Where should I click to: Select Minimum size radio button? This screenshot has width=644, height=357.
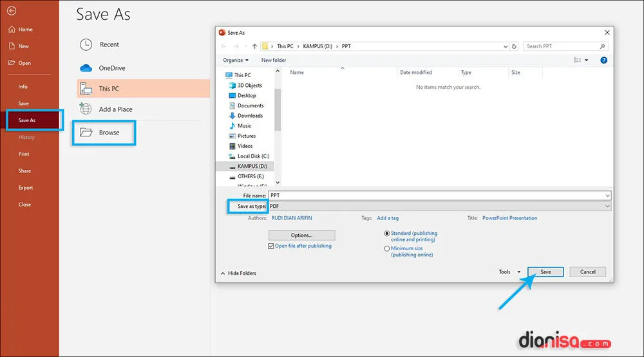click(x=386, y=248)
